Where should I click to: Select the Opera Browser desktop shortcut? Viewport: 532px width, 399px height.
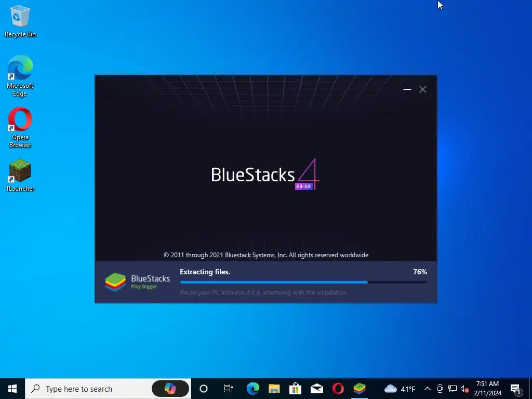[x=20, y=128]
